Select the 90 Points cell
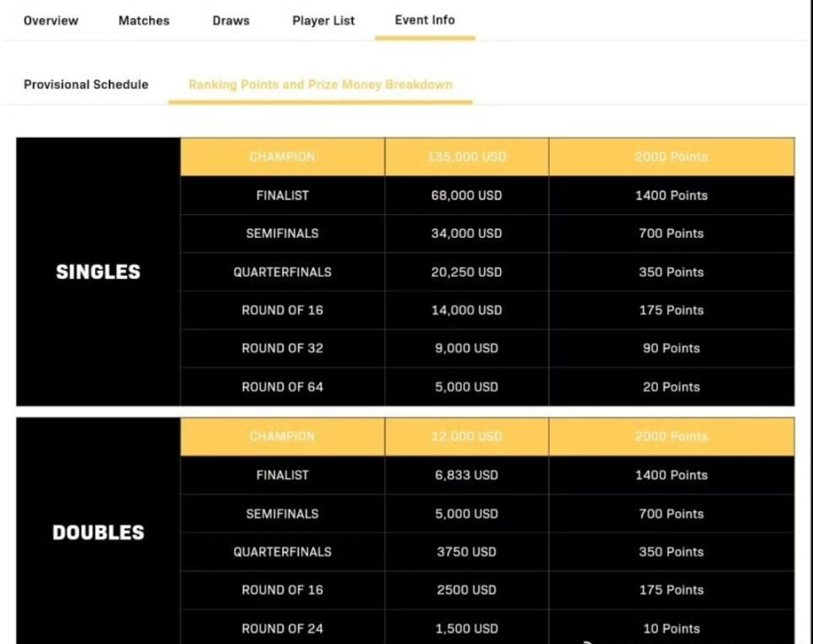The width and height of the screenshot is (813, 644). 671,348
